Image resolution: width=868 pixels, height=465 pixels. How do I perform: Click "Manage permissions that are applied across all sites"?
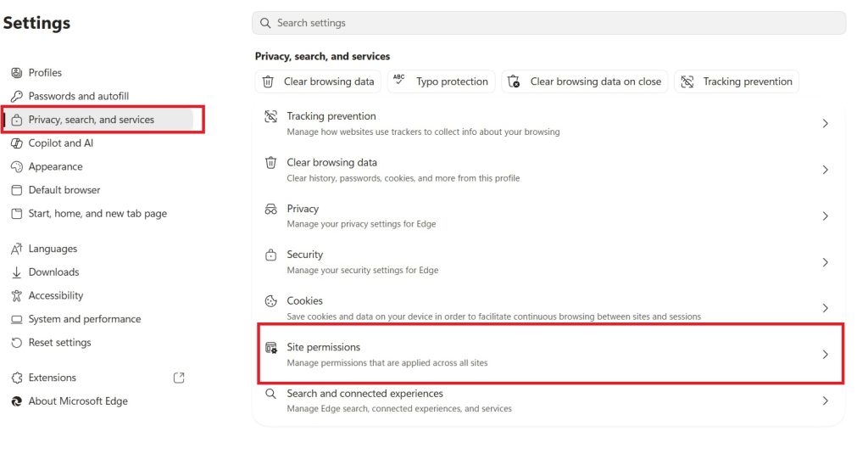[387, 363]
